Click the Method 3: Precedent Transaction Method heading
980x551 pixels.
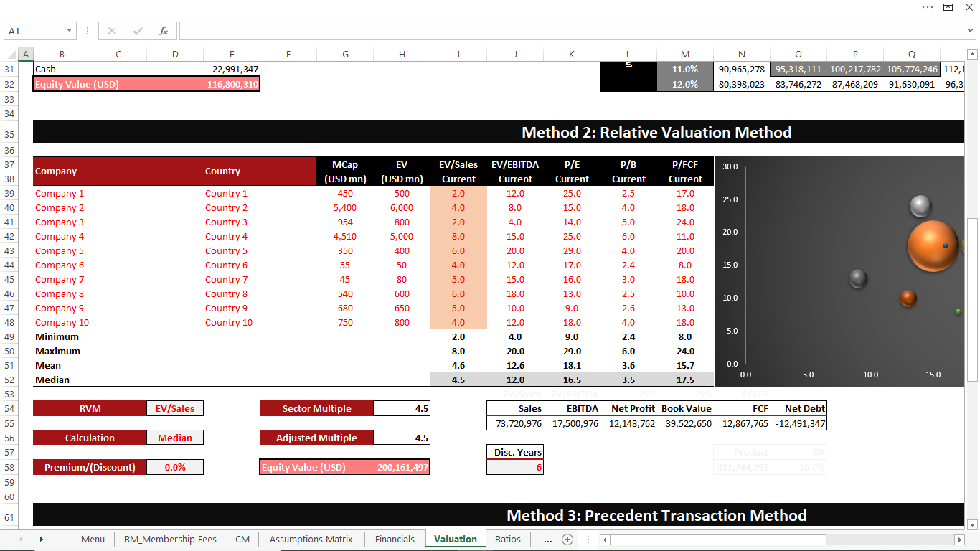(656, 515)
